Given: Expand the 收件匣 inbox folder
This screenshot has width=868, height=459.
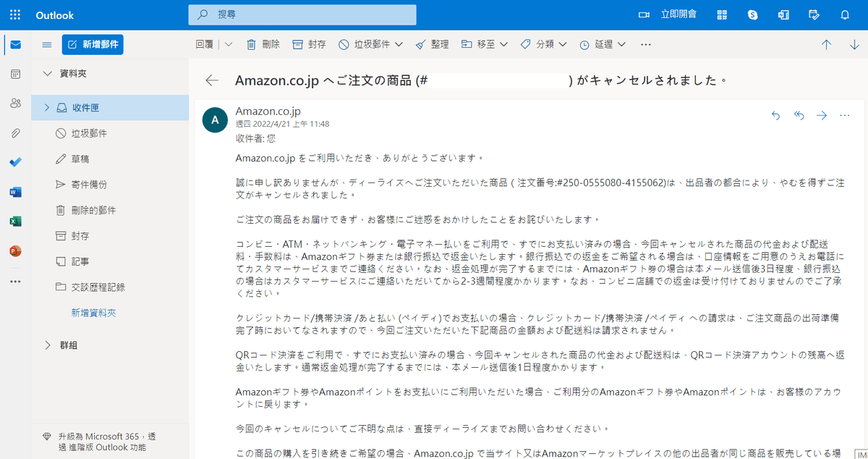Looking at the screenshot, I should pyautogui.click(x=47, y=107).
